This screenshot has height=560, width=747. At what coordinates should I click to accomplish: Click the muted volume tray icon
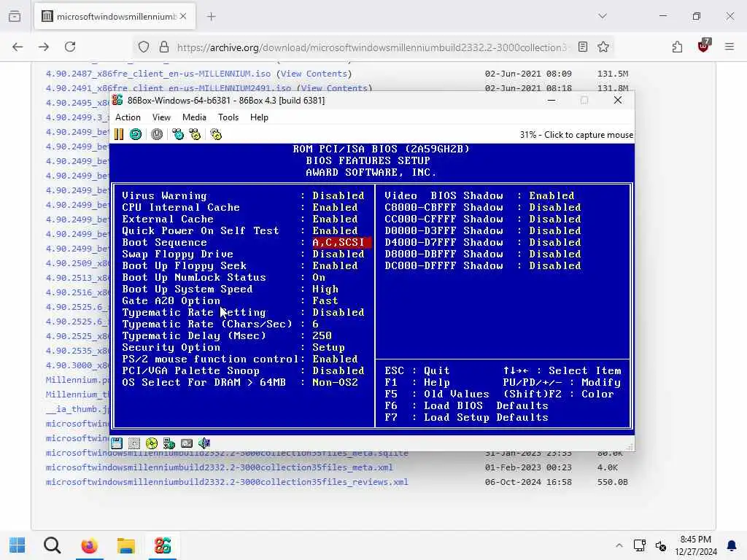point(660,545)
